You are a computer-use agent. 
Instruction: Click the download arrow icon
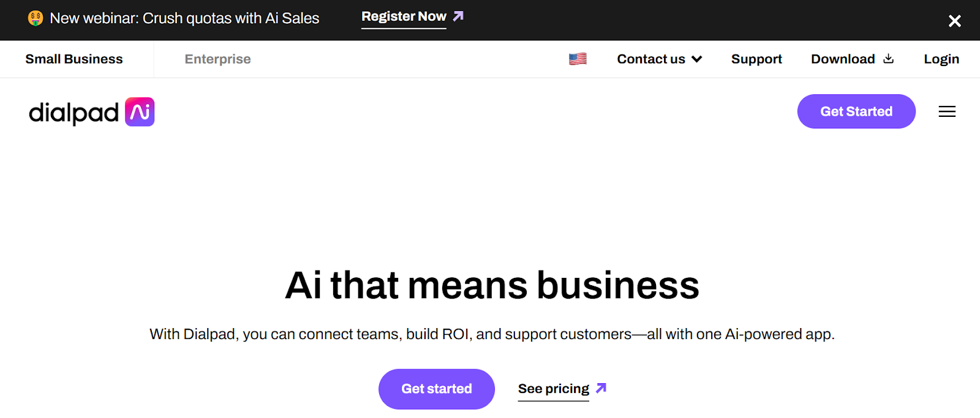(x=889, y=59)
